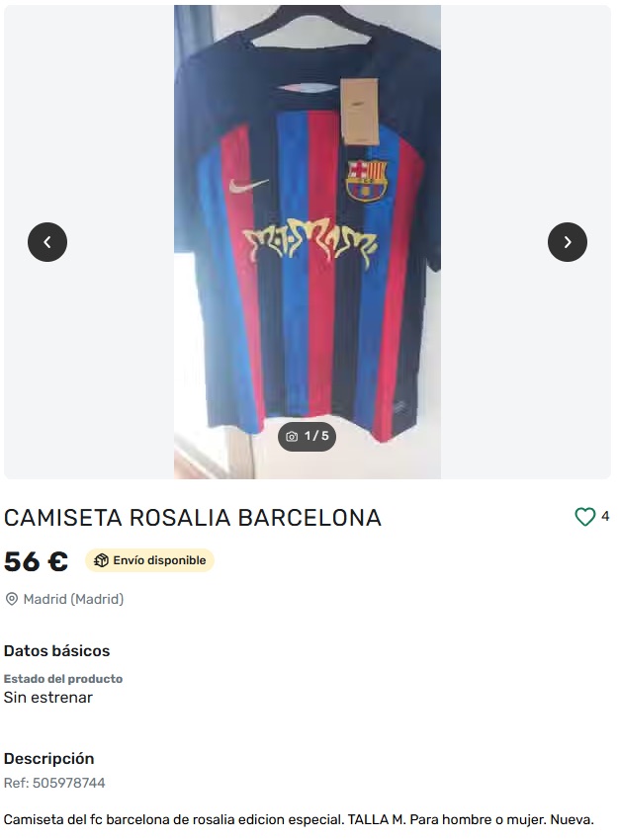
Task: Click the 56 € price
Action: point(36,561)
